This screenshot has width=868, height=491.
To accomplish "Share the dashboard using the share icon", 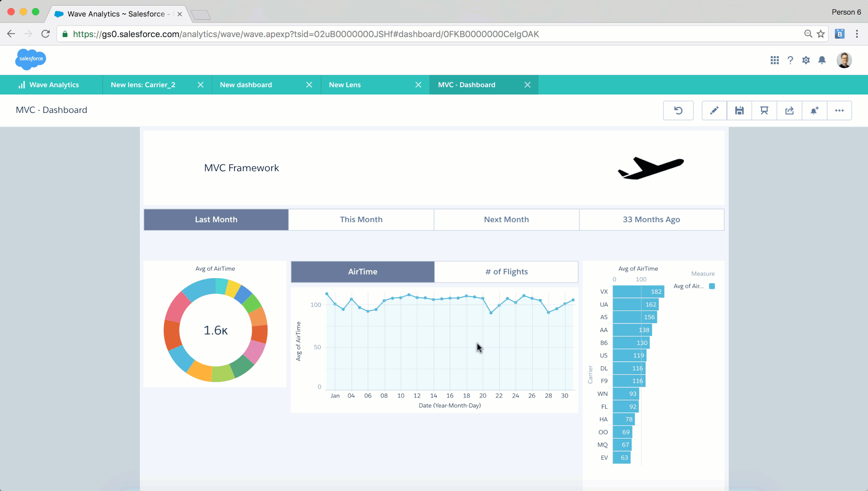I will click(789, 111).
